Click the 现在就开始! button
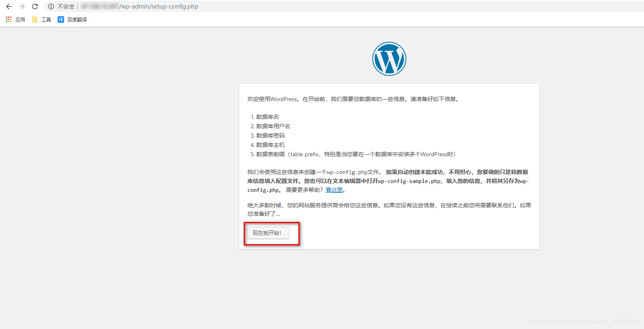Image resolution: width=644 pixels, height=329 pixels. coord(268,233)
